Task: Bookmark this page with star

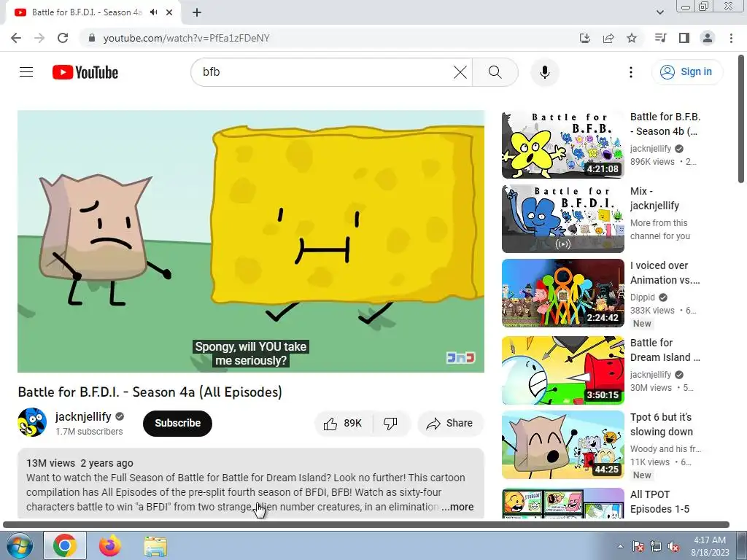Action: 632,38
